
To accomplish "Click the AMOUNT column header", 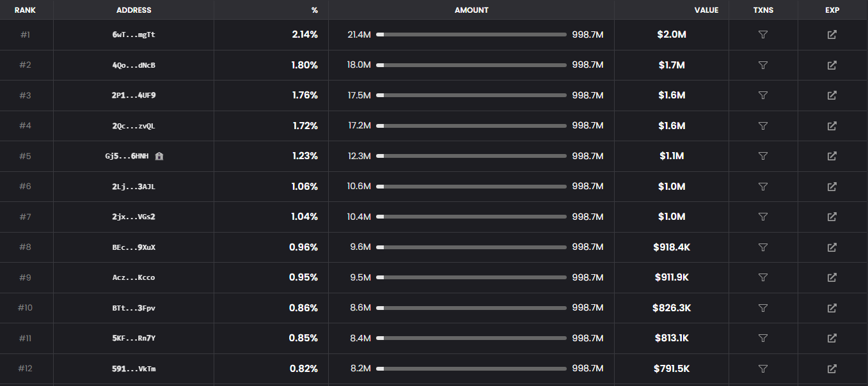I will (x=471, y=10).
